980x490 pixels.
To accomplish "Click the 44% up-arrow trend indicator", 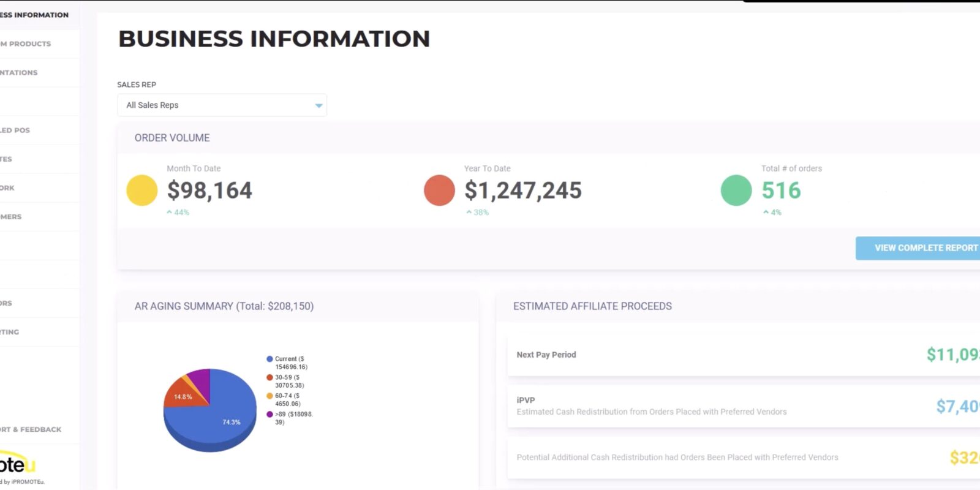I will pos(178,213).
